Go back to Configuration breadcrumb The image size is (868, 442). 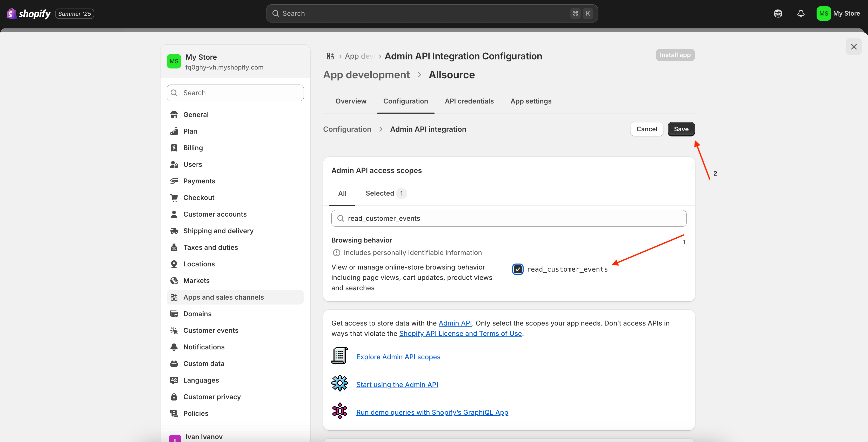(x=347, y=129)
